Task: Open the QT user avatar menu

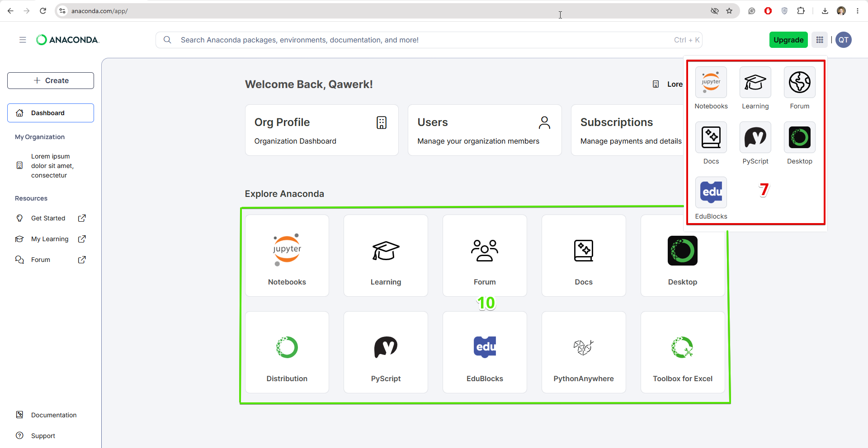Action: [844, 40]
